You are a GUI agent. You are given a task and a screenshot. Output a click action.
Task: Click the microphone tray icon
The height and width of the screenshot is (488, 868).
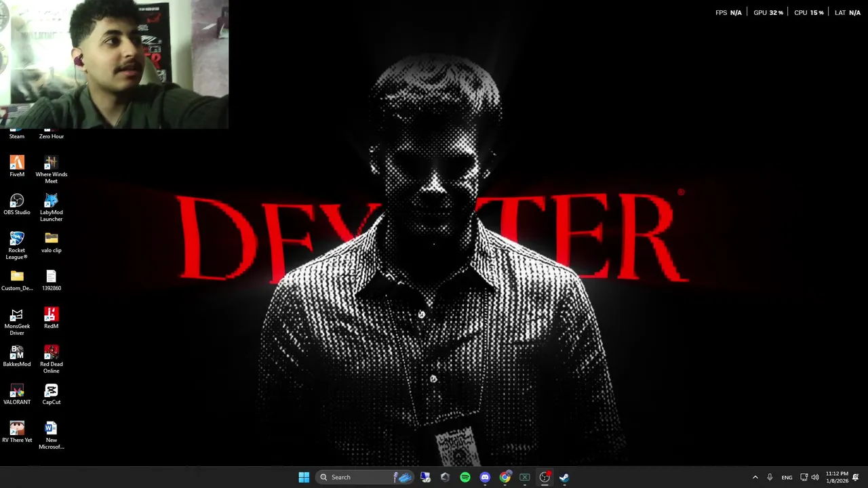click(x=770, y=477)
